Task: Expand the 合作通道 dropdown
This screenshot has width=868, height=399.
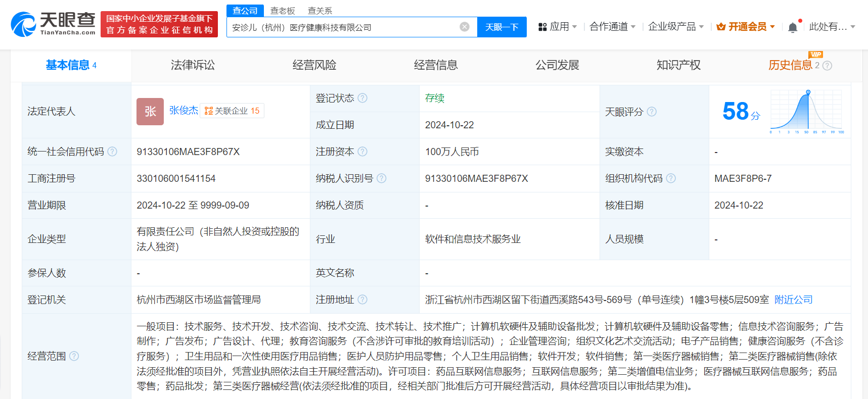Action: 612,27
